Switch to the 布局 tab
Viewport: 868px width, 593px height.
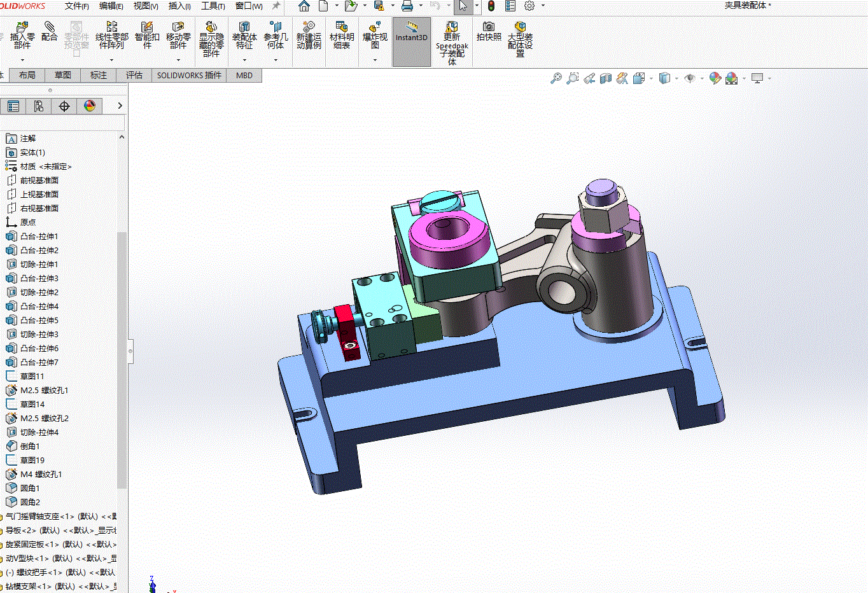(x=27, y=75)
